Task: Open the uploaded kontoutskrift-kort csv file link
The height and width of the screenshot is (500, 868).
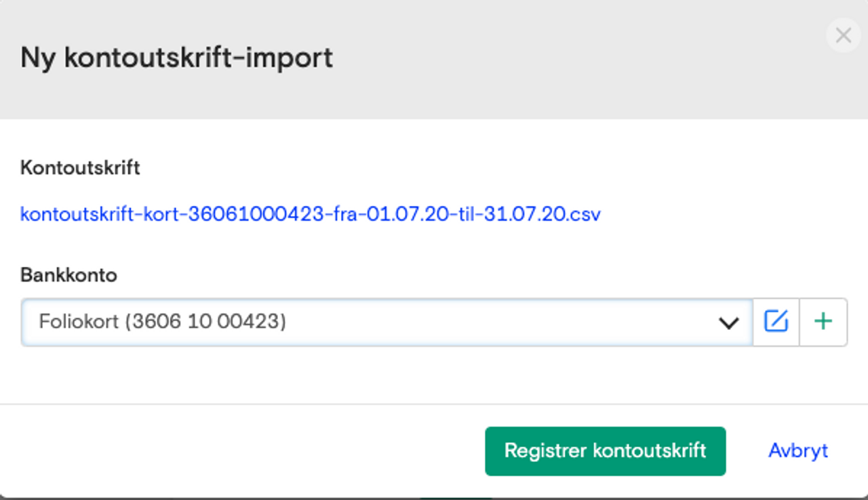Action: pyautogui.click(x=311, y=214)
